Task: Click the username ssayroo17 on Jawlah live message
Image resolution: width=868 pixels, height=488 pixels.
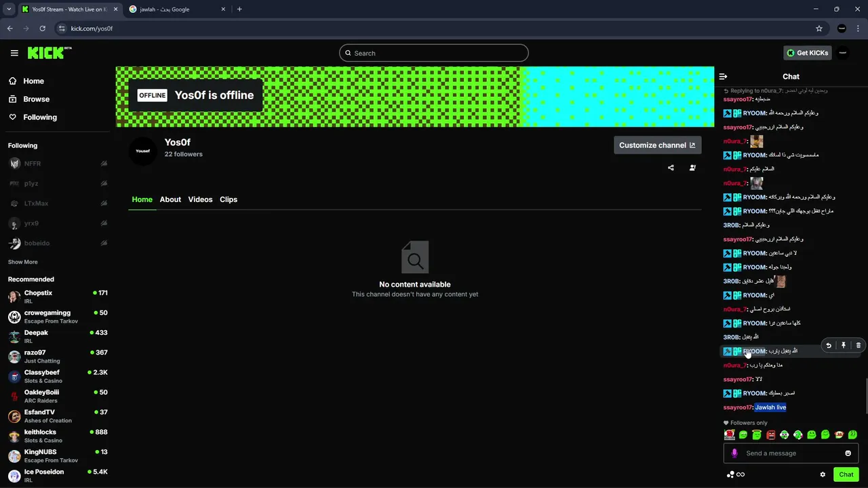Action: click(737, 407)
